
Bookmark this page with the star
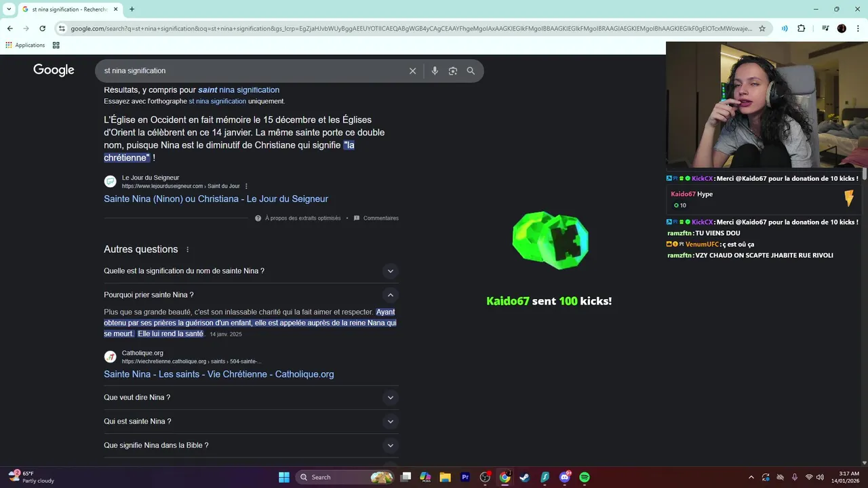point(762,28)
